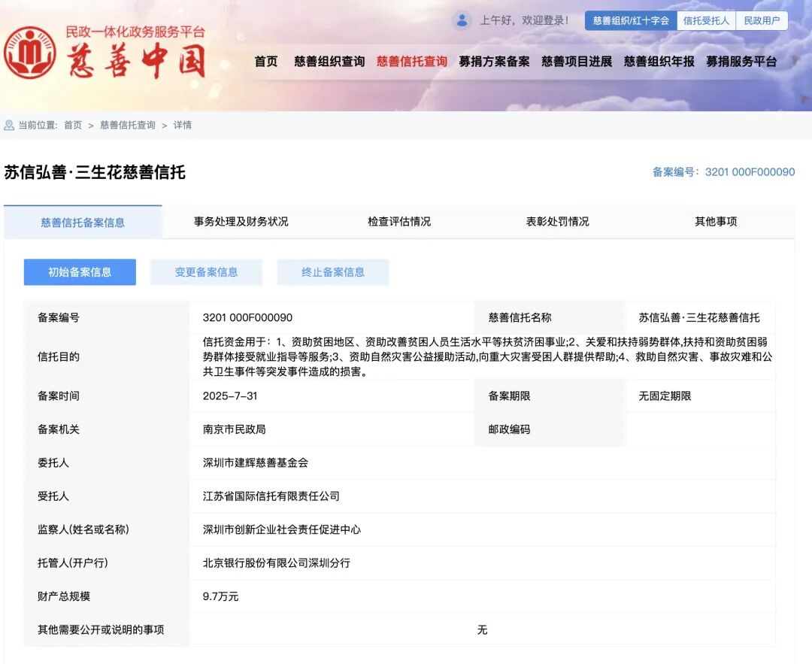Click the 委托人 value 深圳市建辉慈善基金会
Viewport: 812px width, 664px height.
(x=256, y=463)
